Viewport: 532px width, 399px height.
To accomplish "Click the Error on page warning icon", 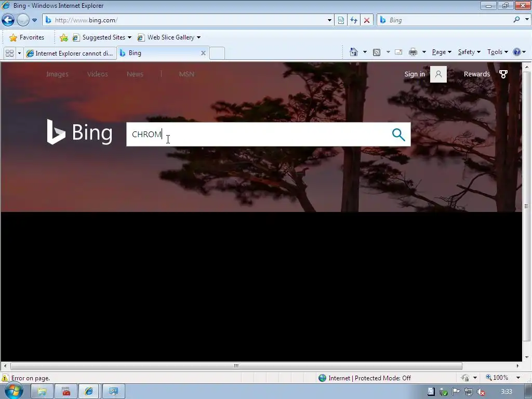I will (5, 378).
